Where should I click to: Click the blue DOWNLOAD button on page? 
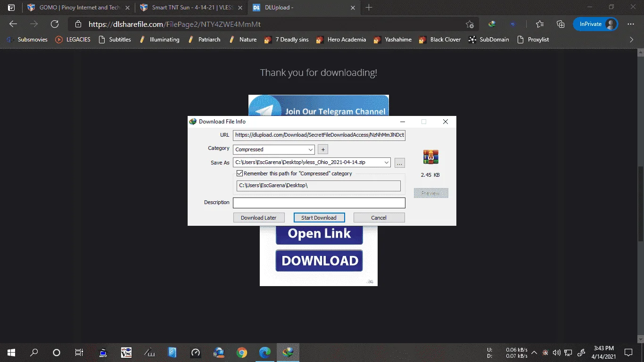(x=319, y=261)
